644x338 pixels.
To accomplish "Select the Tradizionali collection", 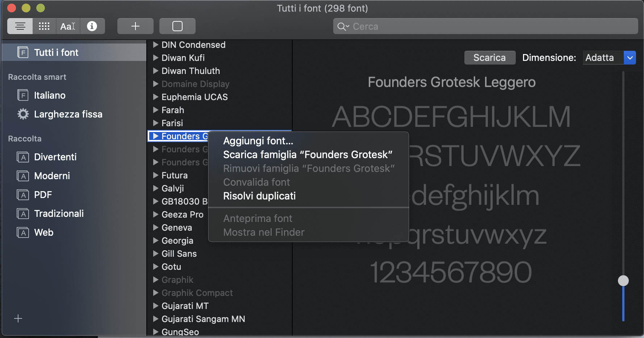I will tap(74, 214).
